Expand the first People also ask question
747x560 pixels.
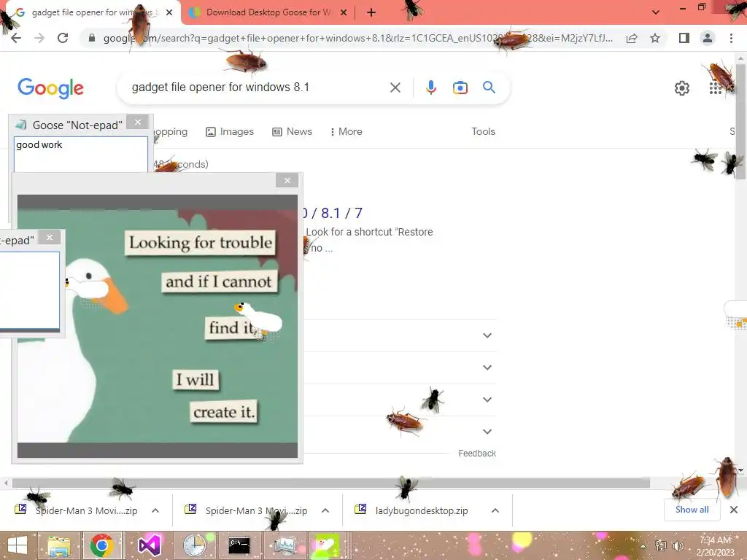[487, 335]
